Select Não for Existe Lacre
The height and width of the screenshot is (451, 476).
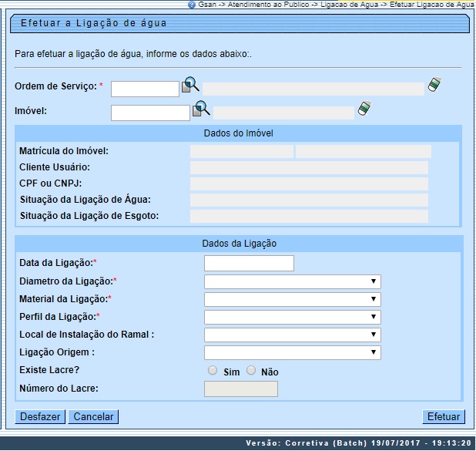(x=251, y=370)
